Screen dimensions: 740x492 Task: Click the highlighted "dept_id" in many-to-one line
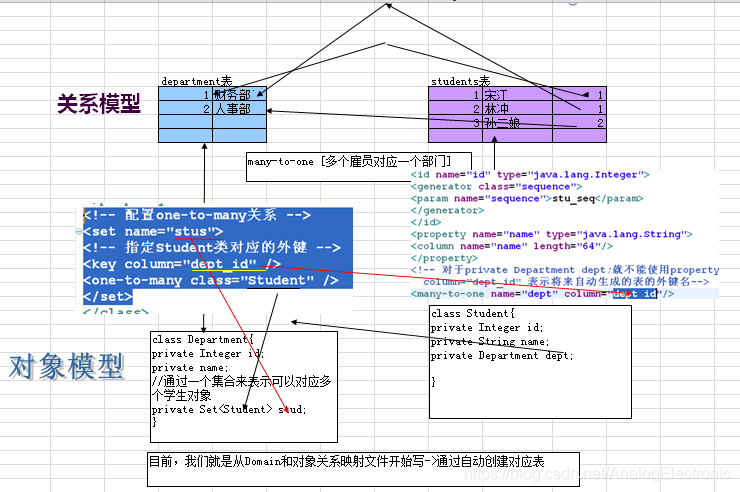[x=635, y=293]
